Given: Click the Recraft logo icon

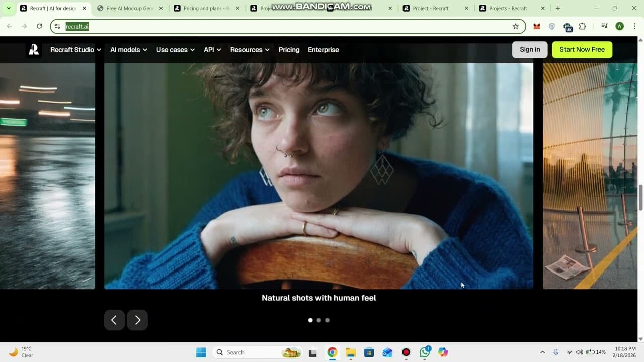Looking at the screenshot, I should coord(34,50).
